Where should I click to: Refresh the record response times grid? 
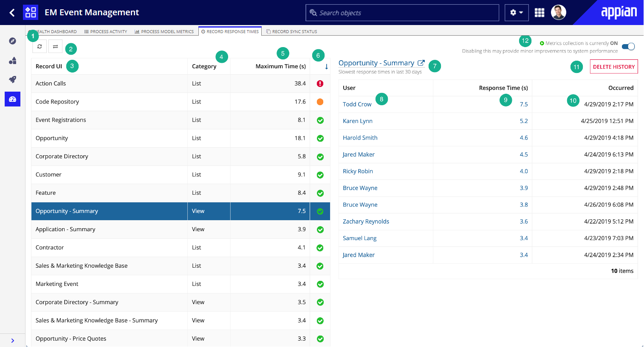(40, 47)
